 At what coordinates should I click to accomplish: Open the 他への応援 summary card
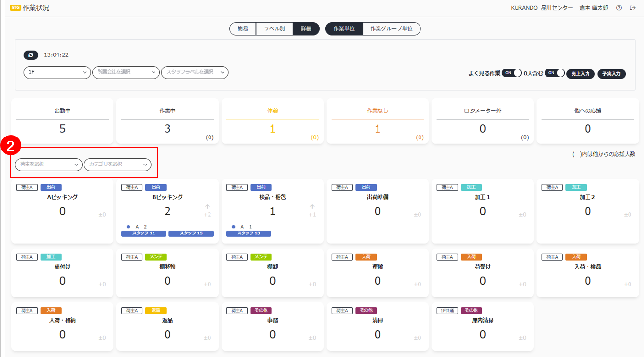(588, 121)
